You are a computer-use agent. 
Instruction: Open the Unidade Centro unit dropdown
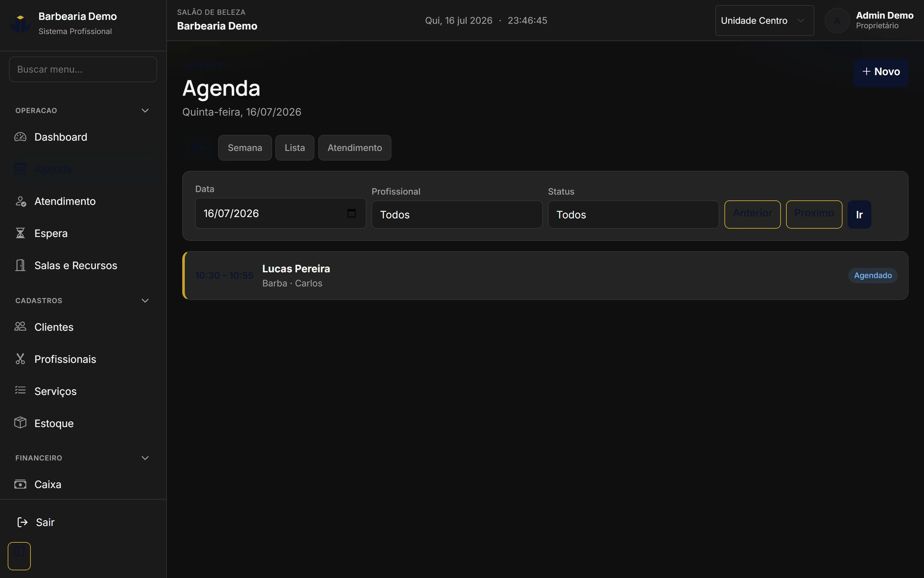765,21
